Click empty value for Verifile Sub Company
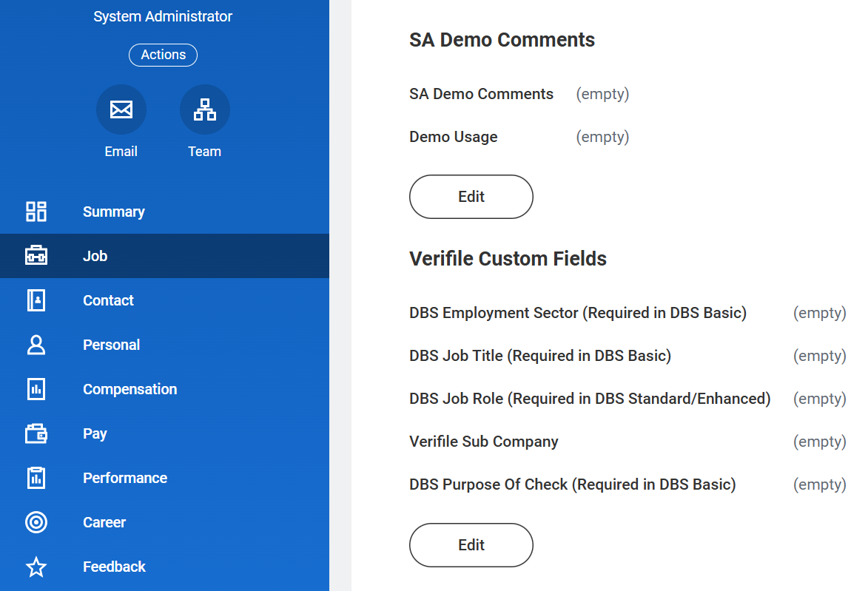This screenshot has width=868, height=591. (820, 442)
